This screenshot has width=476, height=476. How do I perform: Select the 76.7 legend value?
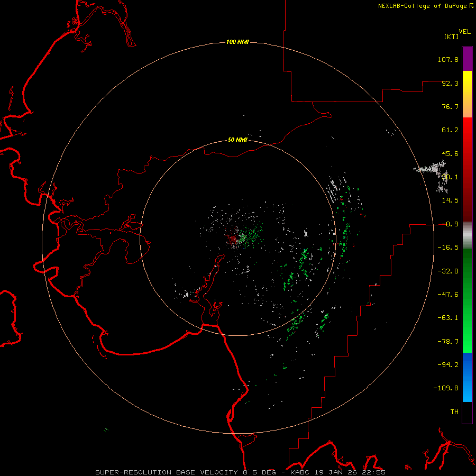click(x=450, y=106)
